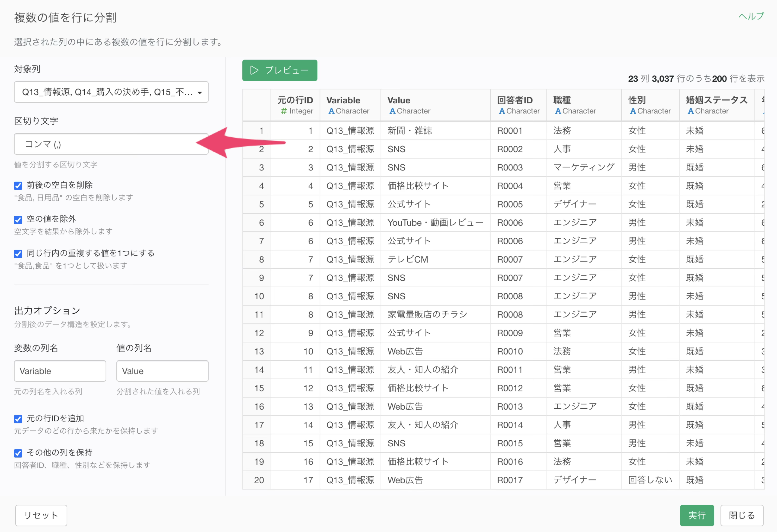Toggle 元の行IDを追加 checkbox
Image resolution: width=777 pixels, height=532 pixels.
[18, 419]
